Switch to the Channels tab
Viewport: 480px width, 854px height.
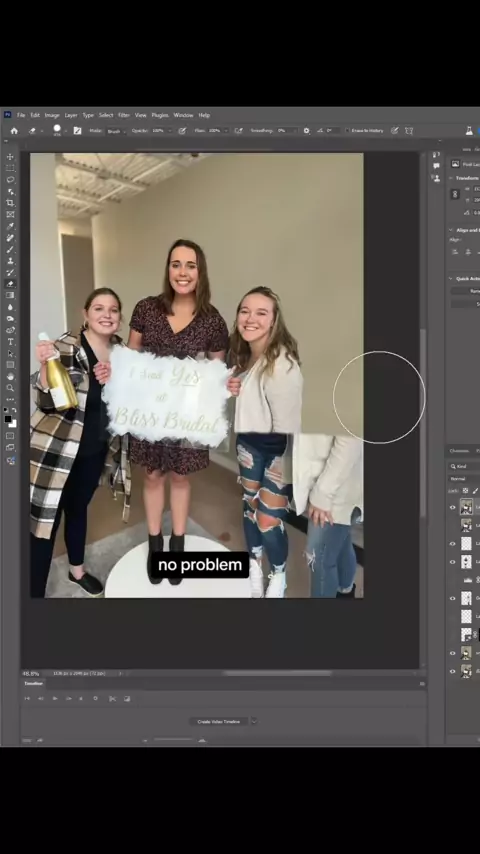[459, 451]
